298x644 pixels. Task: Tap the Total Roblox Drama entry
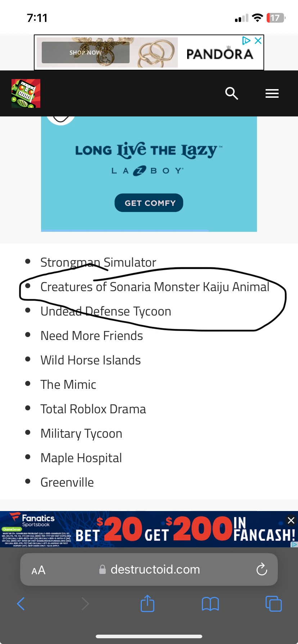(x=93, y=409)
